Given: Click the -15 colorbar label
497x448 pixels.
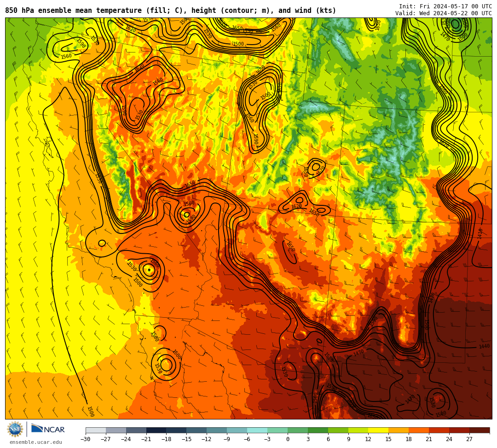Looking at the screenshot, I should (x=187, y=439).
